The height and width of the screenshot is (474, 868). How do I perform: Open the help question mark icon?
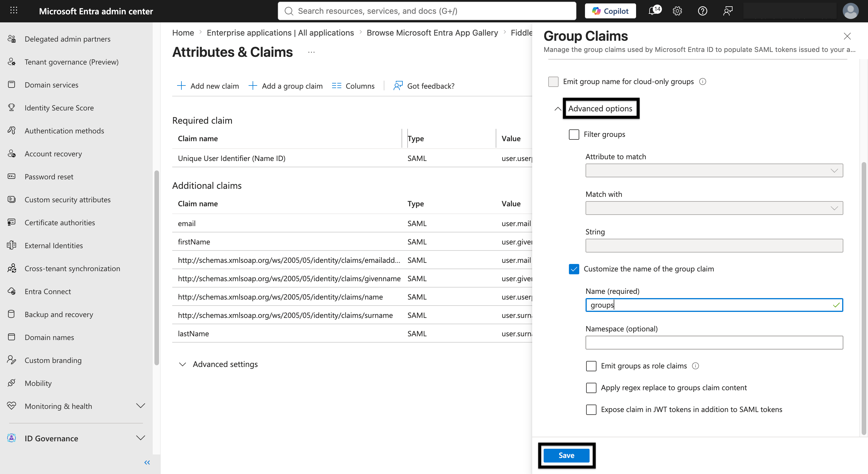click(x=703, y=11)
